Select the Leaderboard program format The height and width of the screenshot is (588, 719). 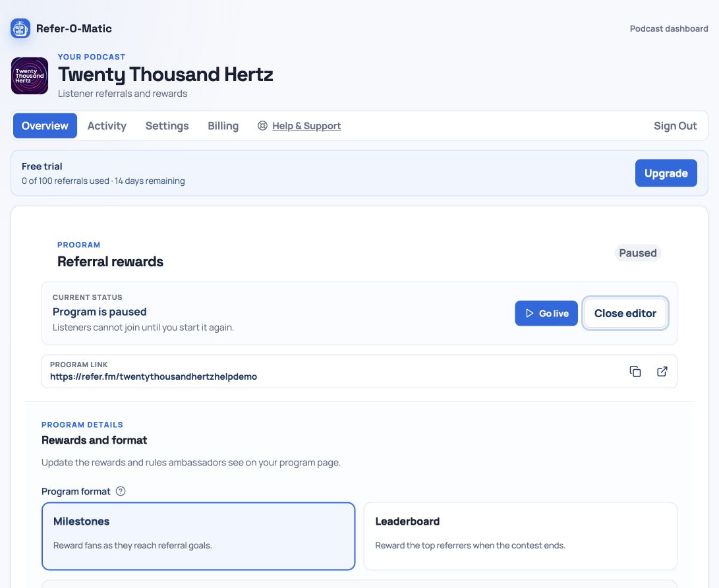tap(521, 536)
